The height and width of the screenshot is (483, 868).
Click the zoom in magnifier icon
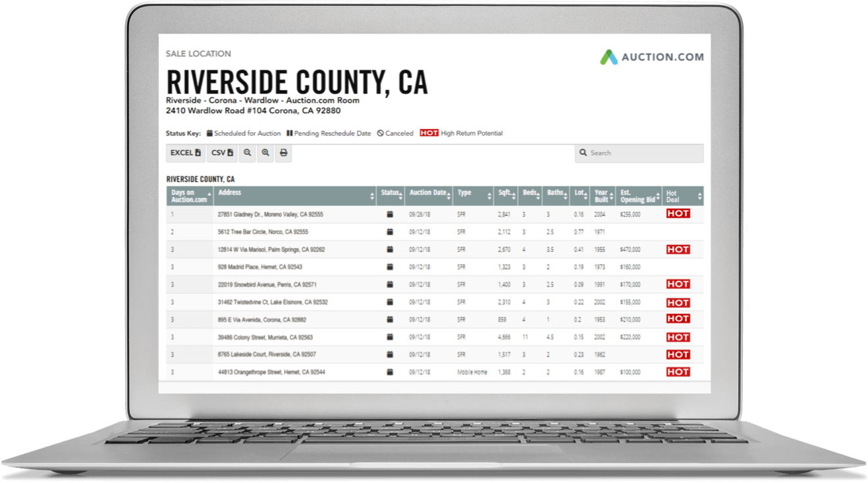click(x=265, y=153)
